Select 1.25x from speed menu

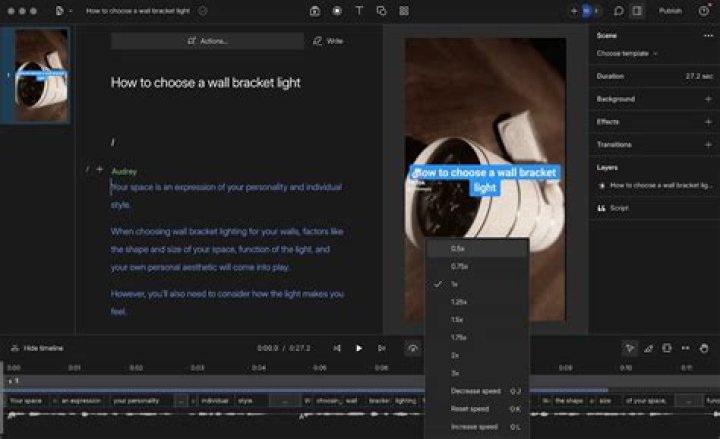(460, 301)
